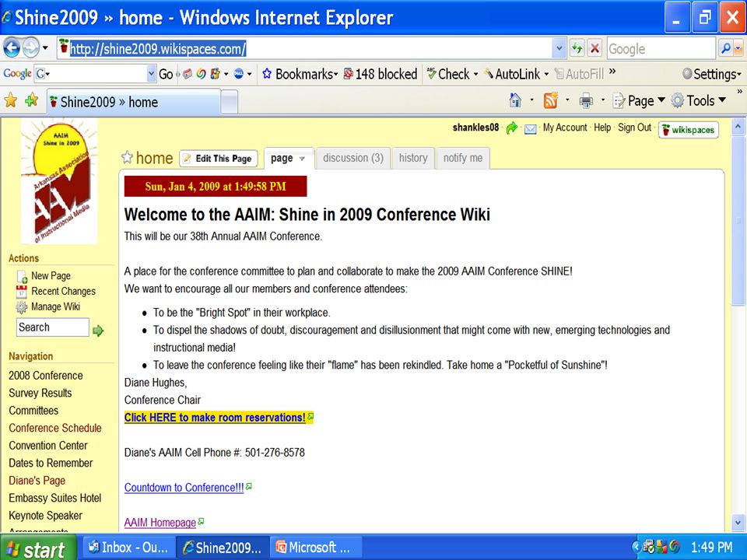Viewport: 747px width, 560px height.
Task: Open My Account link
Action: point(565,128)
